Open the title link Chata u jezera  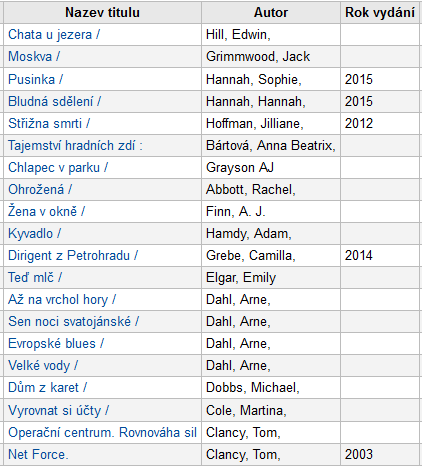point(54,35)
